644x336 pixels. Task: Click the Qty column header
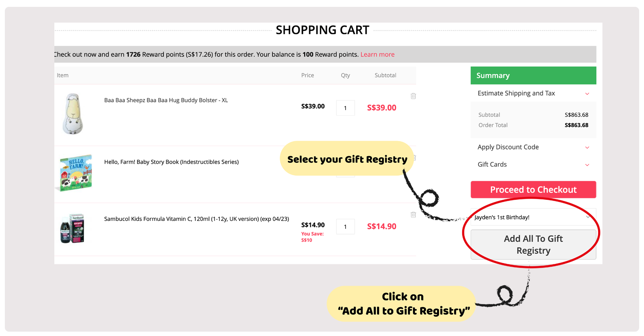[x=345, y=75]
